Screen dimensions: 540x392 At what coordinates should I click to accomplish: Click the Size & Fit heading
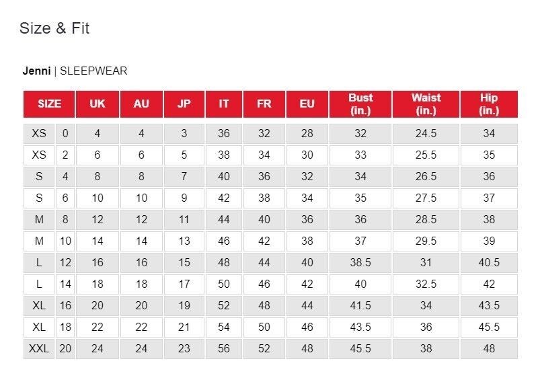pos(54,28)
